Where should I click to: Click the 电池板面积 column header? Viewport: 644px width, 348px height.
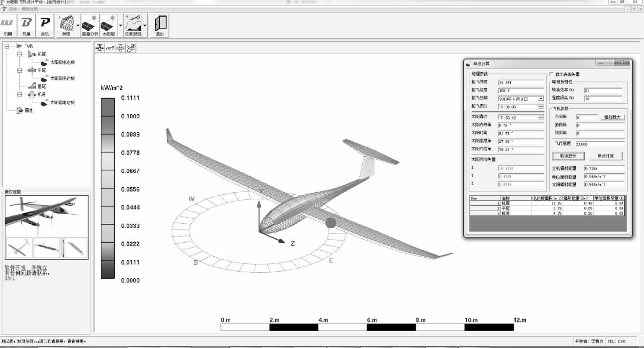coord(547,198)
